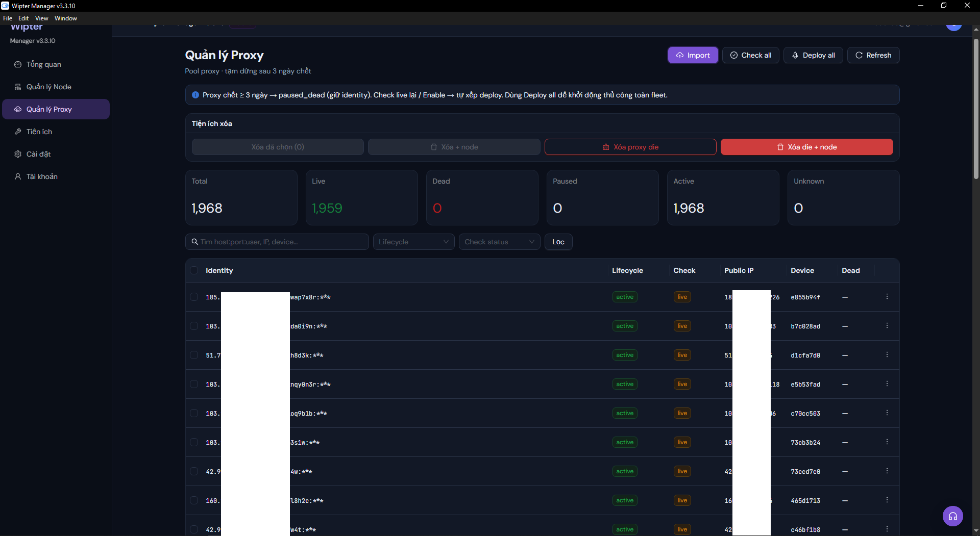Image resolution: width=980 pixels, height=536 pixels.
Task: Expand the Lifecycle filter dropdown
Action: [413, 242]
